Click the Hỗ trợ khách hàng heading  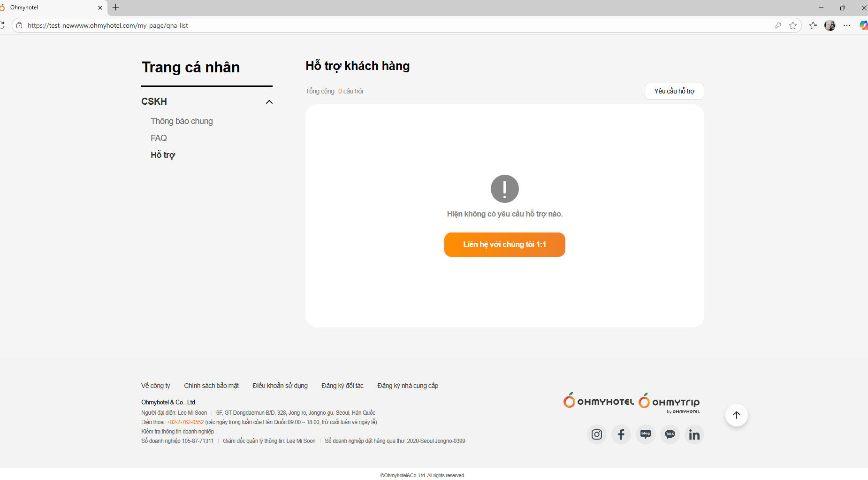pyautogui.click(x=358, y=66)
